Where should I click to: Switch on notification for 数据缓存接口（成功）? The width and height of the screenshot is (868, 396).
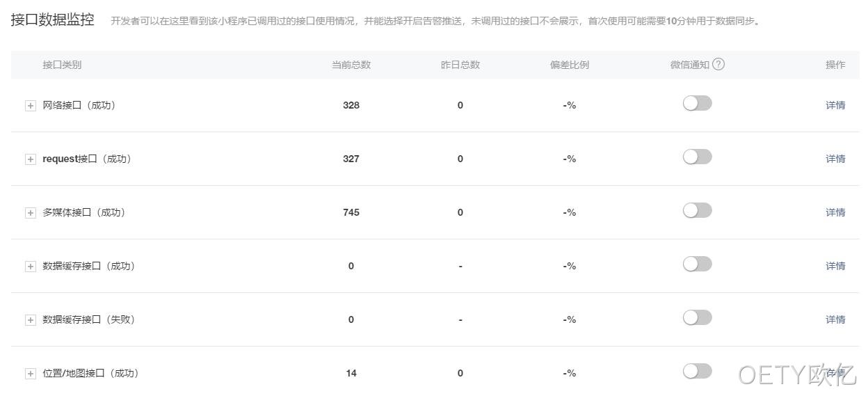coord(697,264)
